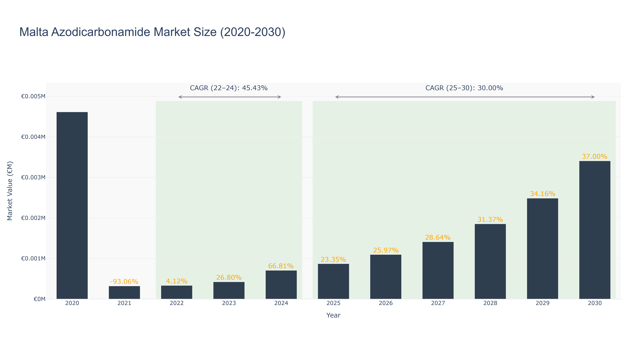Select the 2021 market value bar
The height and width of the screenshot is (345, 644).
click(124, 292)
